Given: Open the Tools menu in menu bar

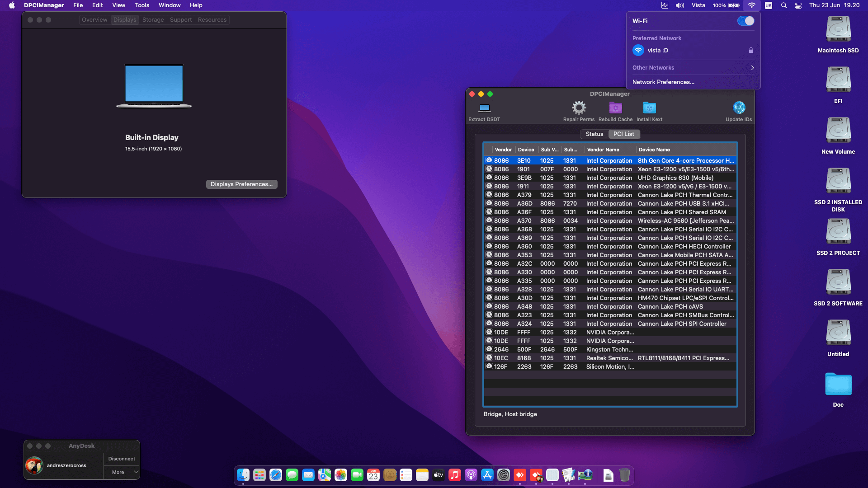Looking at the screenshot, I should click(142, 5).
